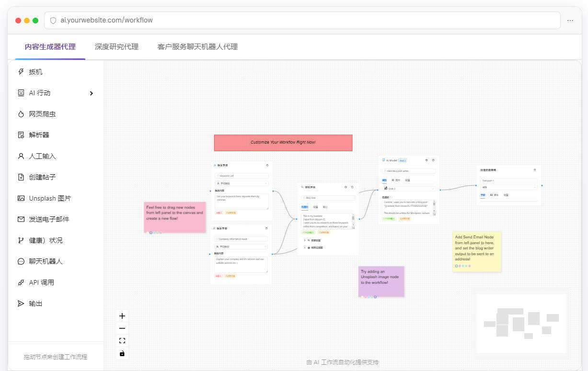The width and height of the screenshot is (588, 371).
Task: Open the browser three-dot menu
Action: coord(570,21)
